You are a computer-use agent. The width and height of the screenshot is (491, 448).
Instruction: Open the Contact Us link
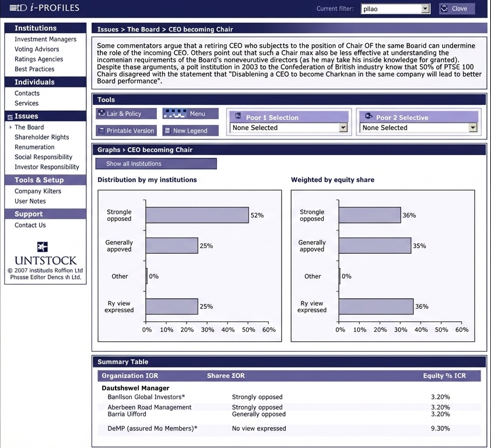(30, 225)
